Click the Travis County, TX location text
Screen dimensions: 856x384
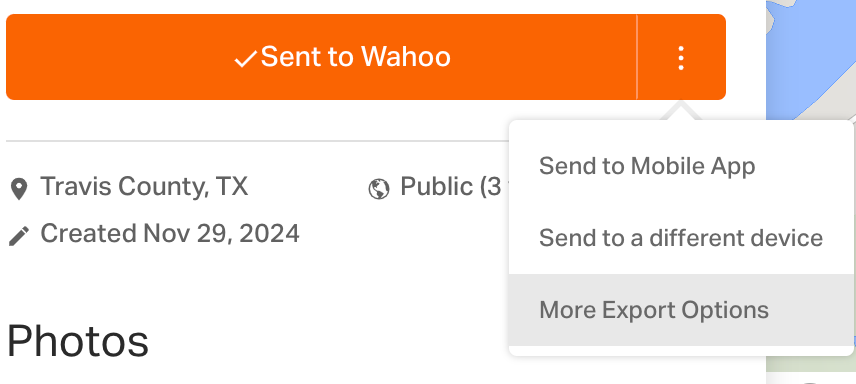(144, 187)
